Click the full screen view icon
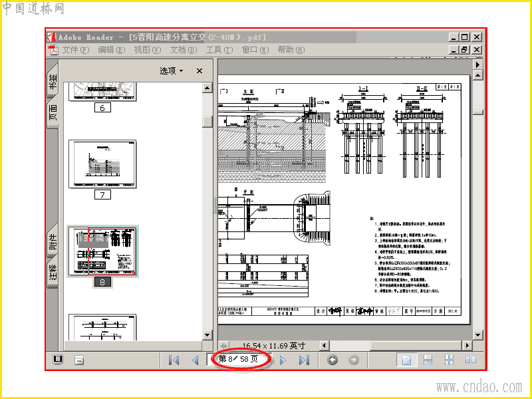This screenshot has width=532, height=399. point(58,360)
